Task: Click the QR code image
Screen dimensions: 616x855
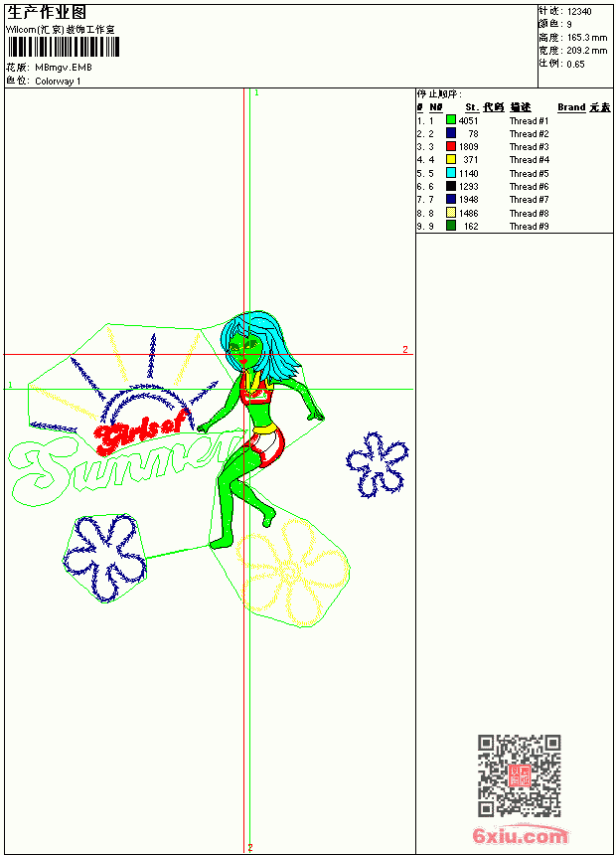Action: tap(519, 775)
